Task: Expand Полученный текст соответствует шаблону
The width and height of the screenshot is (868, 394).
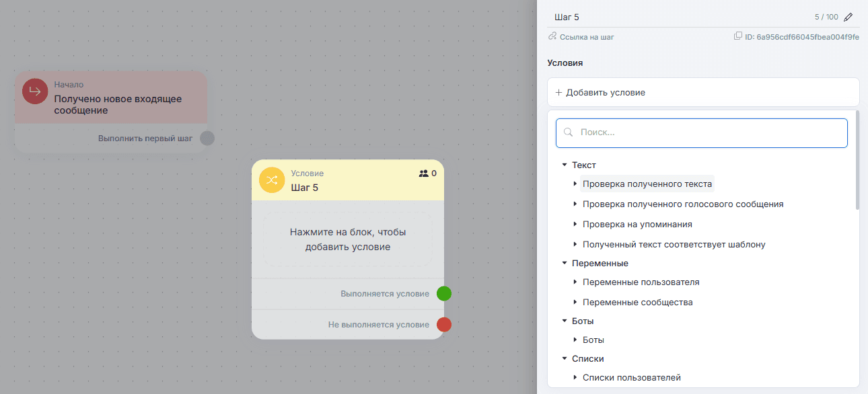Action: (575, 244)
